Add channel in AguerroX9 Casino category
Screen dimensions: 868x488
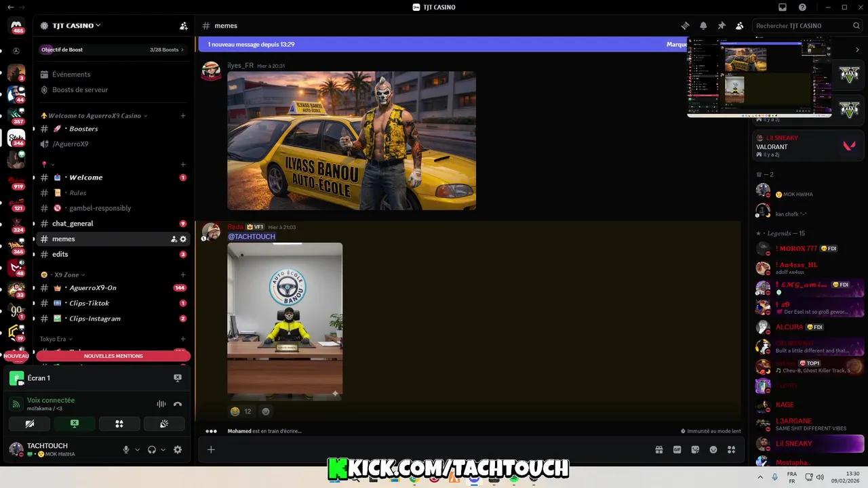[183, 116]
